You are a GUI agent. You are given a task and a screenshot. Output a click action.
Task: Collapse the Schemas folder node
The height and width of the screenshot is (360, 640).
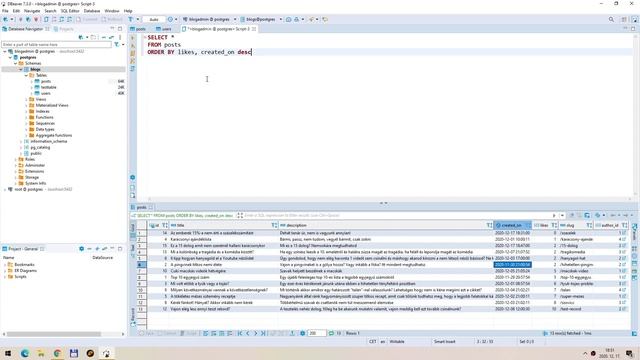[x=16, y=63]
